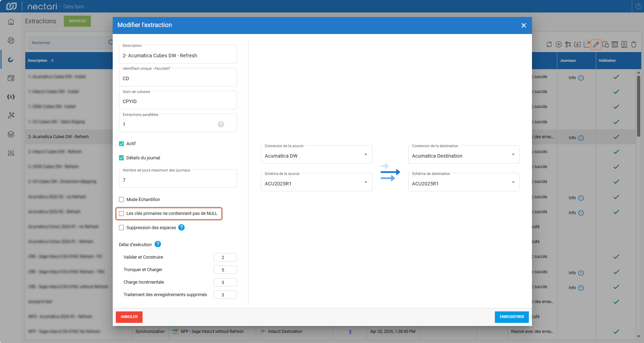This screenshot has height=343, width=644.
Task: Click the duplicate copy toolbar icon
Action: click(x=606, y=44)
